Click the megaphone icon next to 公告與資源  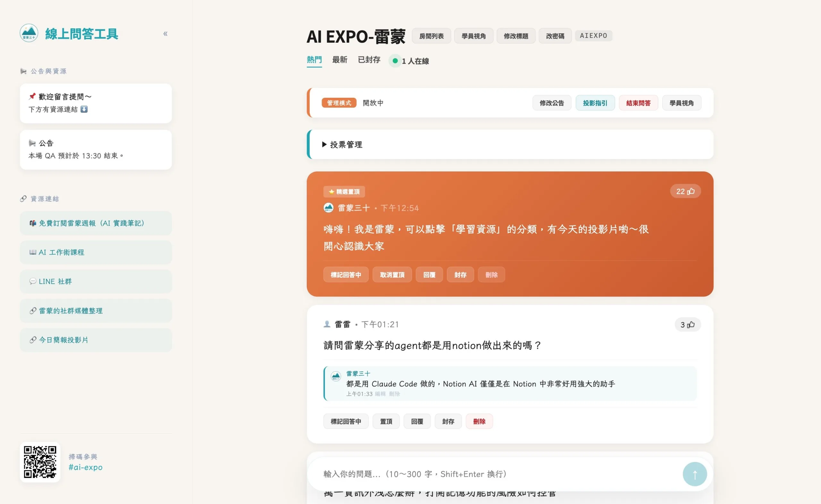pyautogui.click(x=24, y=71)
